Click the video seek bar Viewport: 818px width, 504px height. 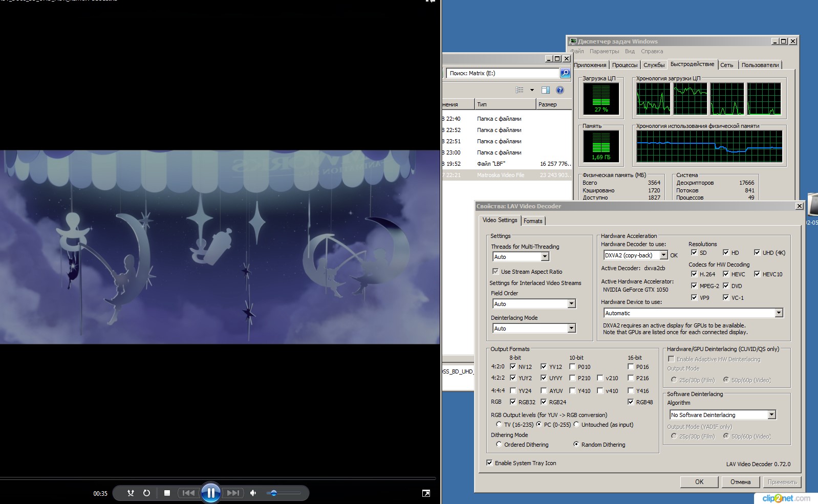[218, 479]
